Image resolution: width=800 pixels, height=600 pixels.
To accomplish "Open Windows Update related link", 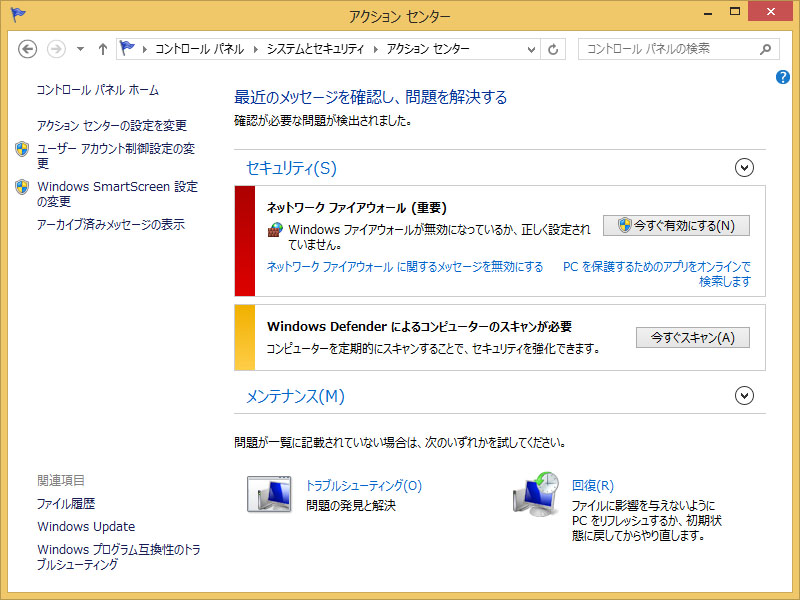I will click(x=86, y=527).
